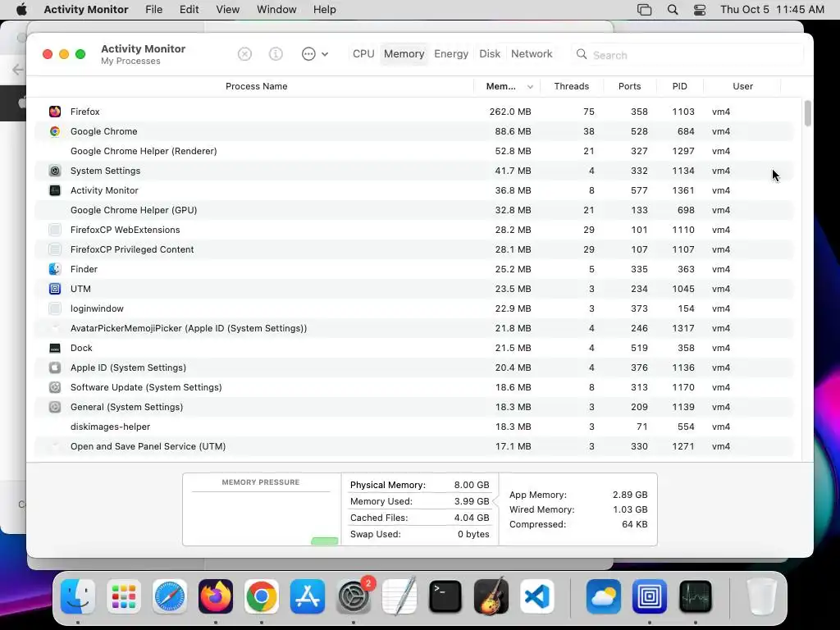Select the FirefoxCP Privileged Content process icon
Viewport: 840px width, 630px height.
(55, 249)
